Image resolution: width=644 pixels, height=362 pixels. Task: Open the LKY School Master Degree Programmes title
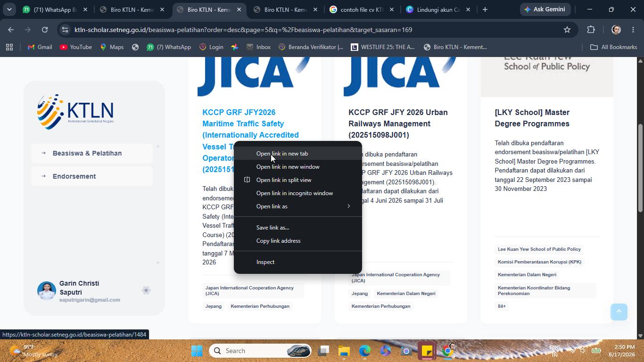(532, 118)
